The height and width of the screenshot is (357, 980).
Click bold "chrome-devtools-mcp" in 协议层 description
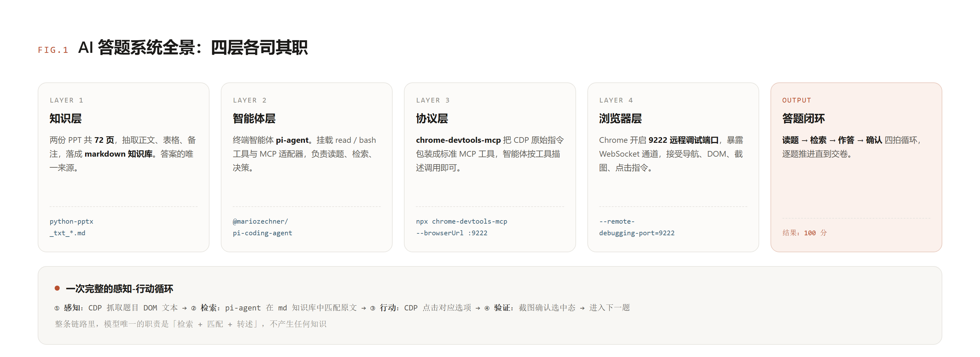click(458, 140)
